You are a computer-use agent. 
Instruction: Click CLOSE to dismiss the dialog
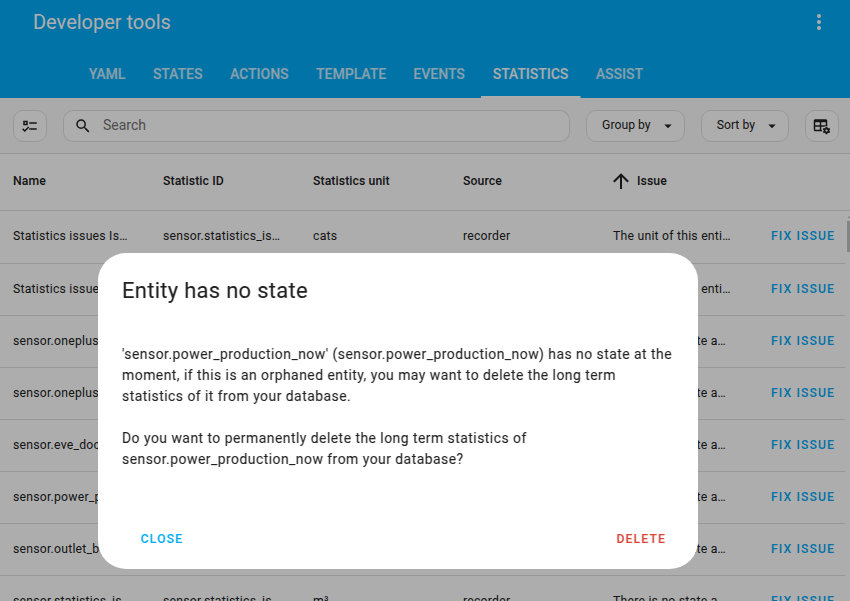(x=161, y=538)
